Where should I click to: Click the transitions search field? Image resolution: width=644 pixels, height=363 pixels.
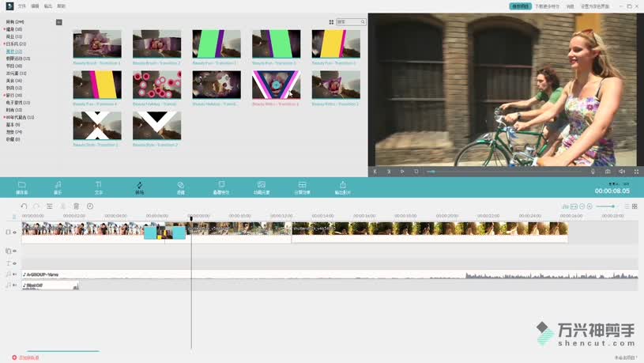tap(351, 22)
